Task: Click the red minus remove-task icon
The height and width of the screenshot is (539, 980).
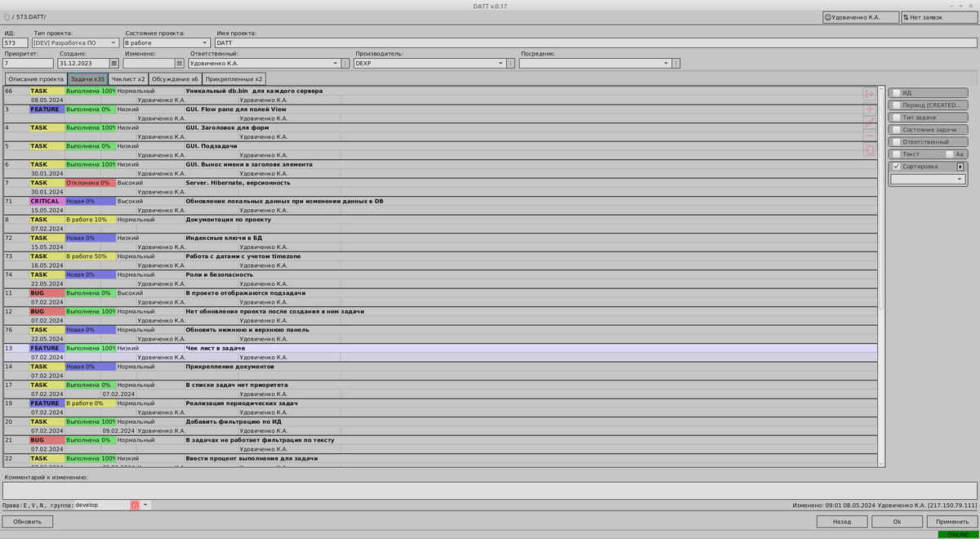Action: 870,136
